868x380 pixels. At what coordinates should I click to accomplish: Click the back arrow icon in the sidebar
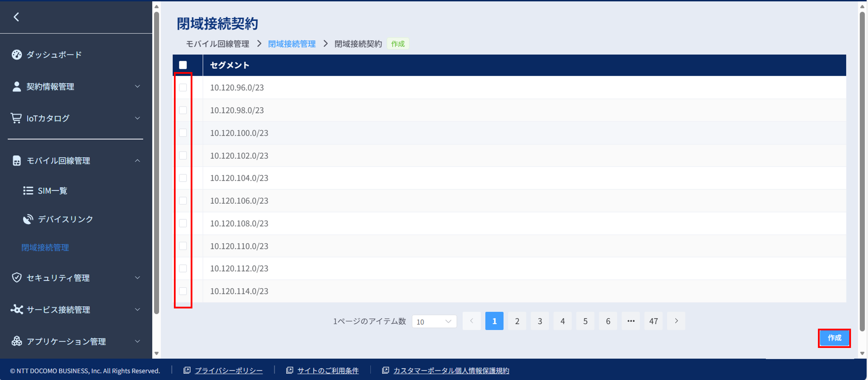tap(16, 17)
